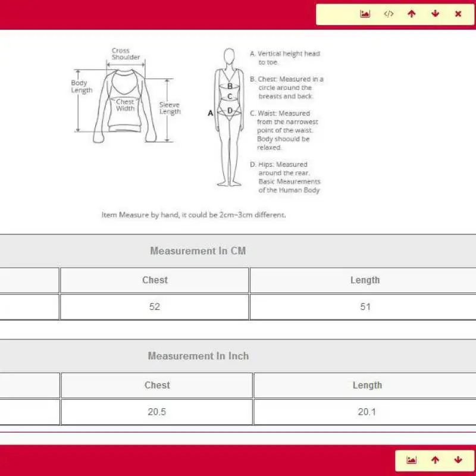Viewport: 476px width, 476px height.
Task: Click the chest value 20.5 cell
Action: (157, 412)
